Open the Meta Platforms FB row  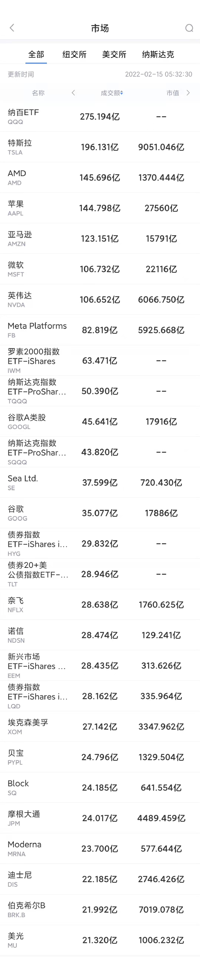(100, 330)
